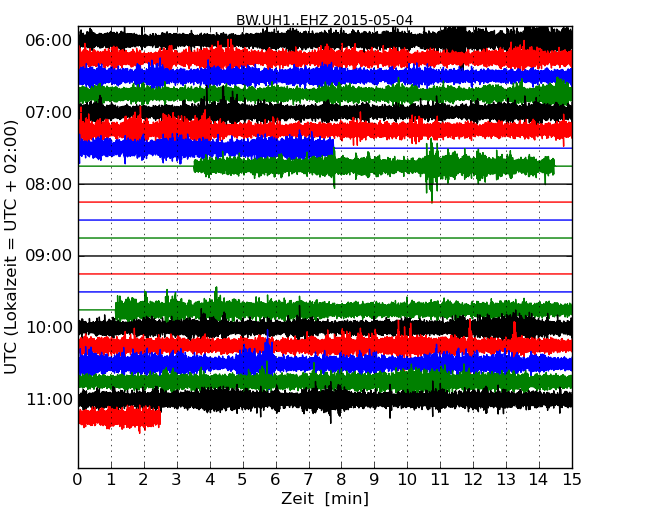Select the 11:00 tick label

click(48, 400)
